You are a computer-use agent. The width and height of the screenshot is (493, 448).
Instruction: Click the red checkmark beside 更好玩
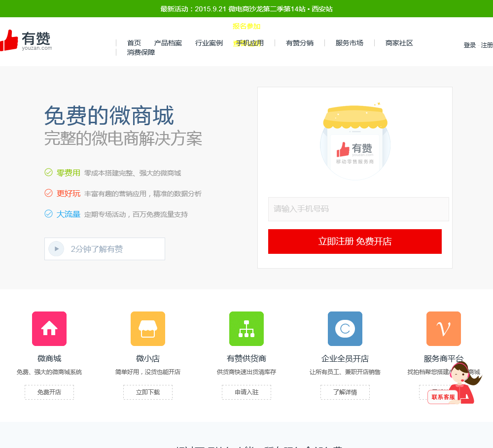click(48, 193)
